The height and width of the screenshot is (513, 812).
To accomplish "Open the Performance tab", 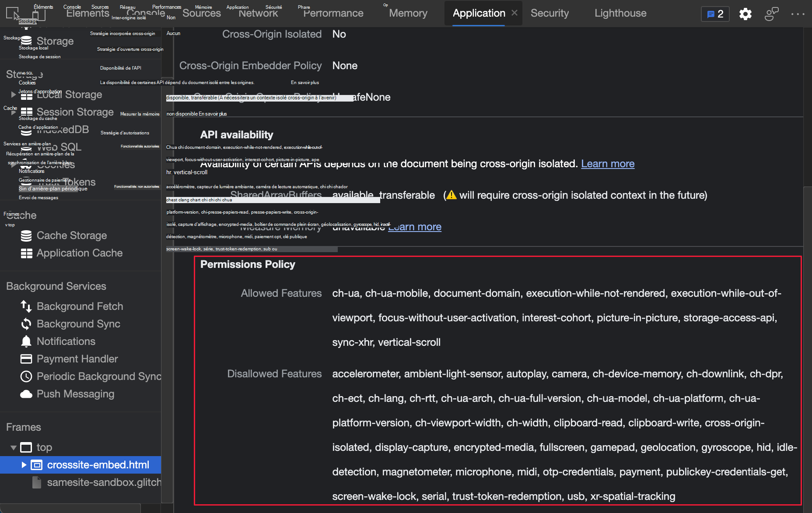I will 333,13.
